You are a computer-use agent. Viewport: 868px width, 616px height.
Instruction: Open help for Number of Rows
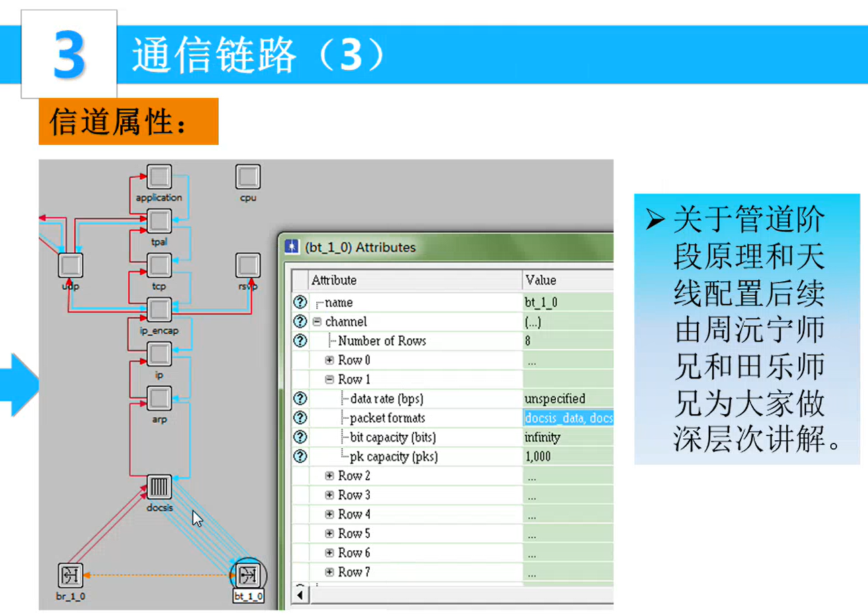pyautogui.click(x=300, y=341)
